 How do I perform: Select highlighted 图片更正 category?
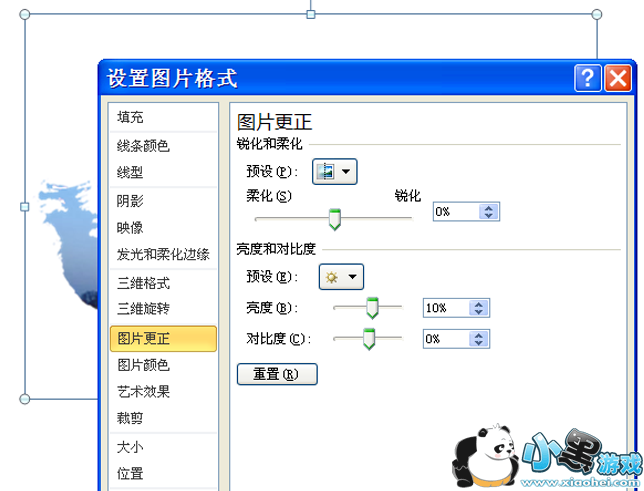tap(163, 339)
